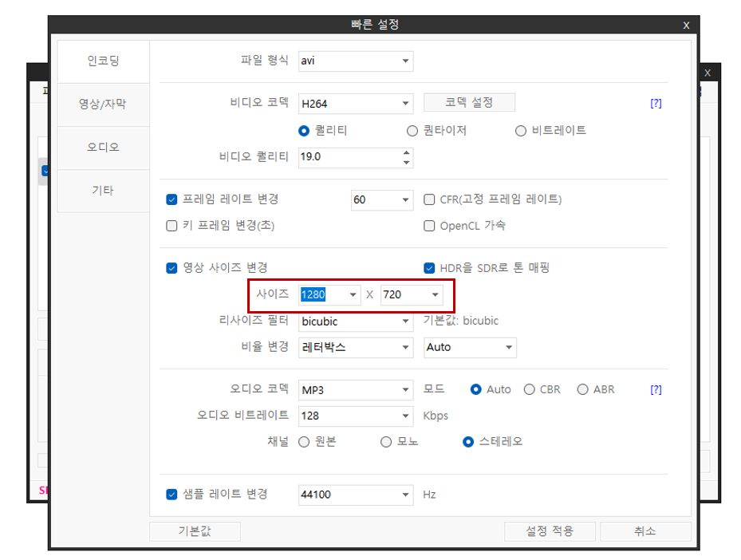The image size is (741, 560).
Task: Toggle OpenCL acceleration
Action: 428,226
